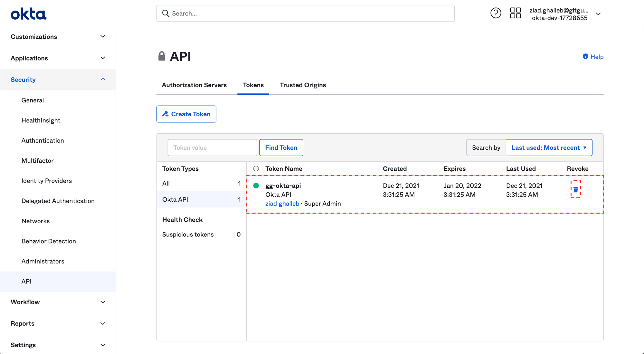Open the ziad ghalleb profile link
Screen dimensions: 644x354
pos(282,203)
